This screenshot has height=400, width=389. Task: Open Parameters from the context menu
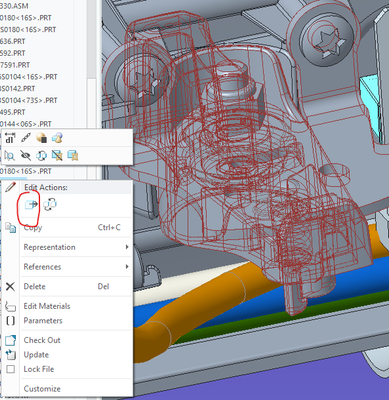(77, 321)
